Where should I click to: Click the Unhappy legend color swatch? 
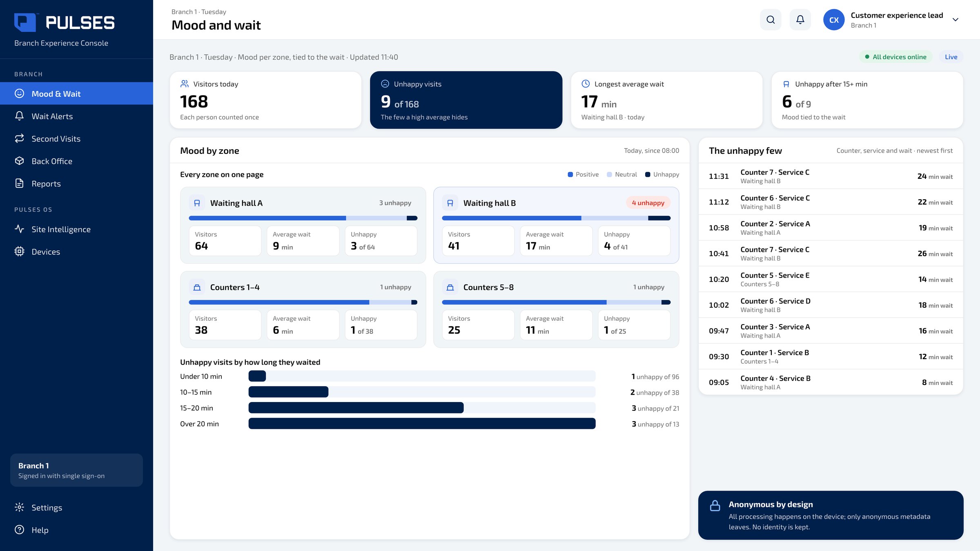[x=648, y=174]
